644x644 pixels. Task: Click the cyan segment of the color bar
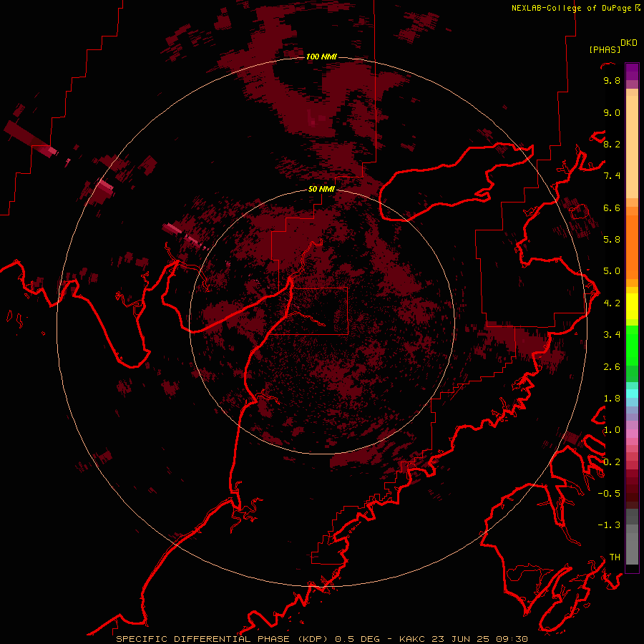[x=632, y=394]
